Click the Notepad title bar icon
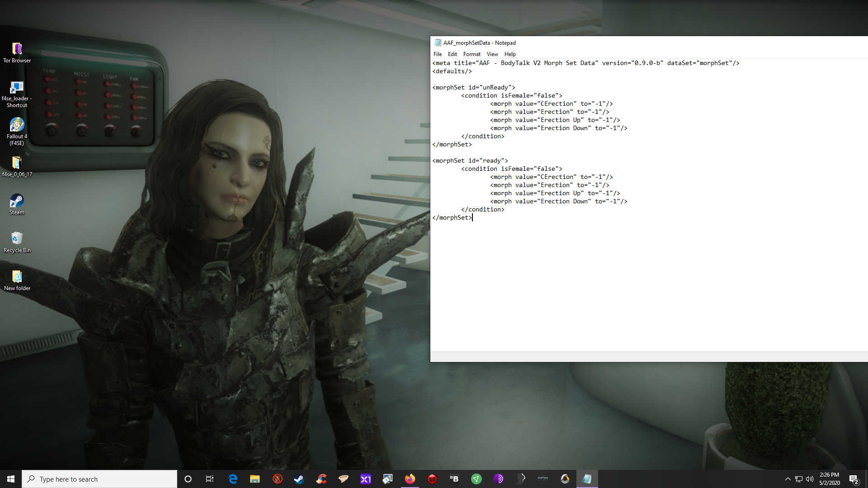This screenshot has width=868, height=488. (x=438, y=42)
